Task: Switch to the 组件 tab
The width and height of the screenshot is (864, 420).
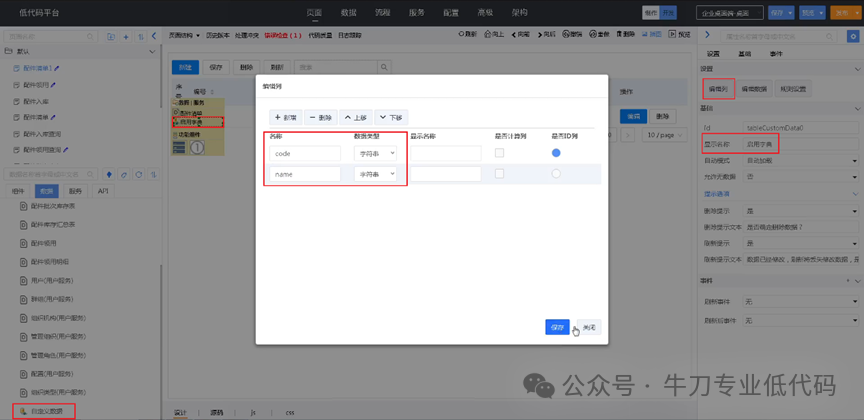Action: coord(18,191)
